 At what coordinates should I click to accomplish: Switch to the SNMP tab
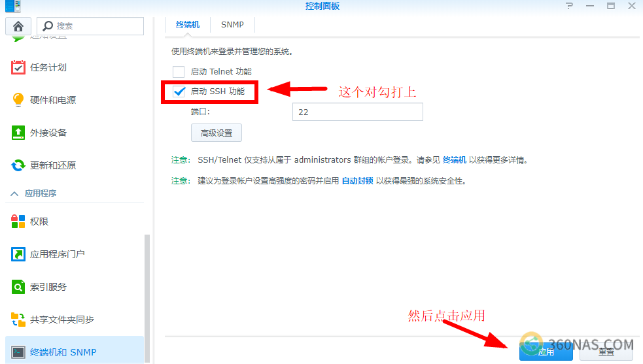click(232, 25)
